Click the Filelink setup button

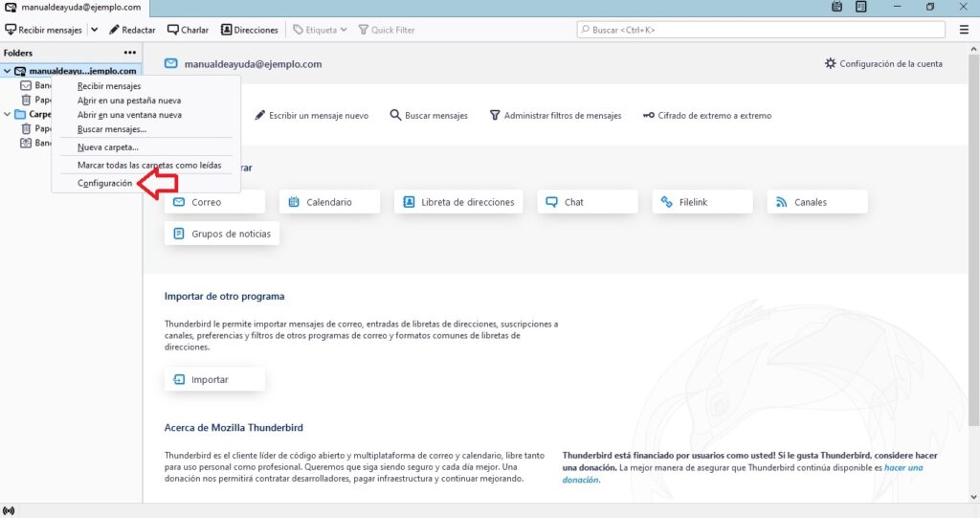pos(702,201)
